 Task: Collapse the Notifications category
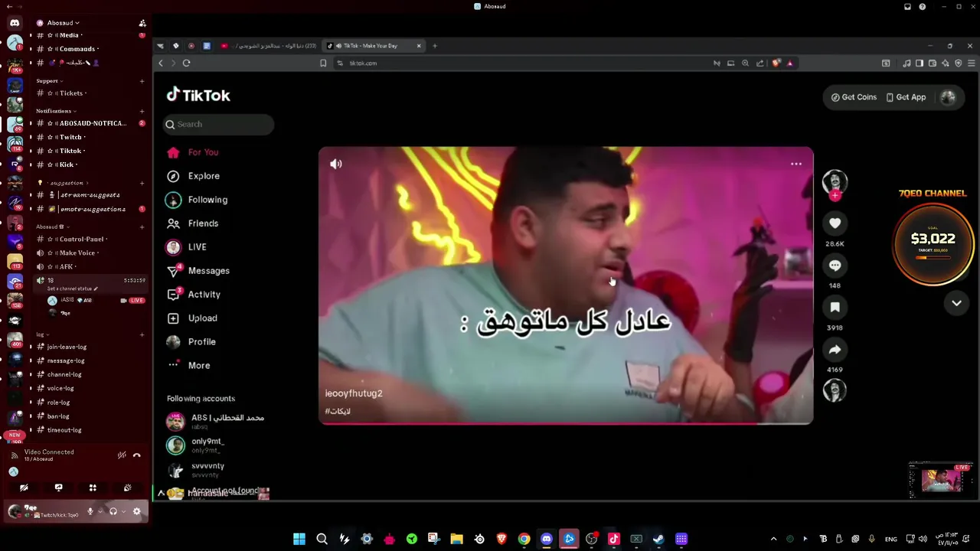click(55, 111)
